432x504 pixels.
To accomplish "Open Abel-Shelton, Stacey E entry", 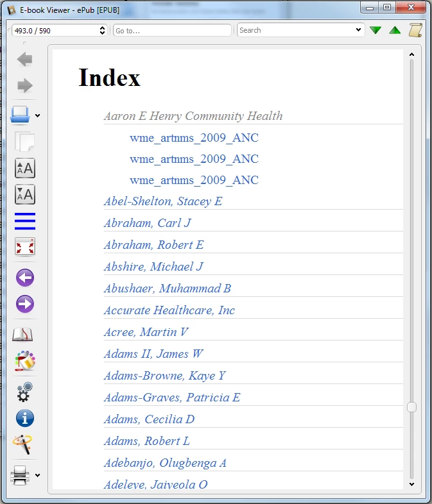I will [163, 201].
